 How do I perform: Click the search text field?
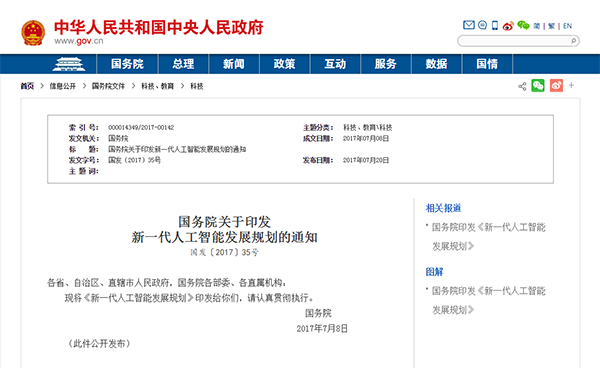(x=514, y=41)
